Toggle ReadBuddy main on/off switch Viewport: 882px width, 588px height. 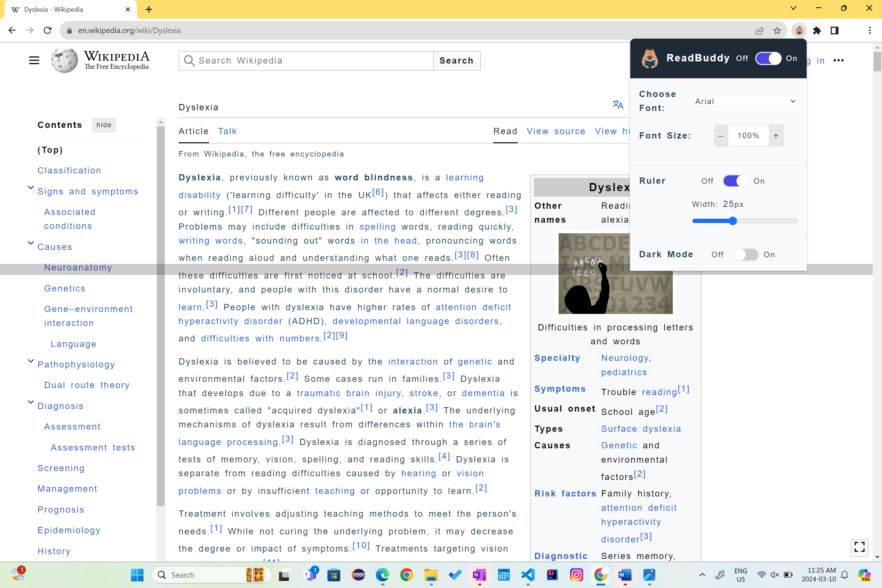[768, 58]
